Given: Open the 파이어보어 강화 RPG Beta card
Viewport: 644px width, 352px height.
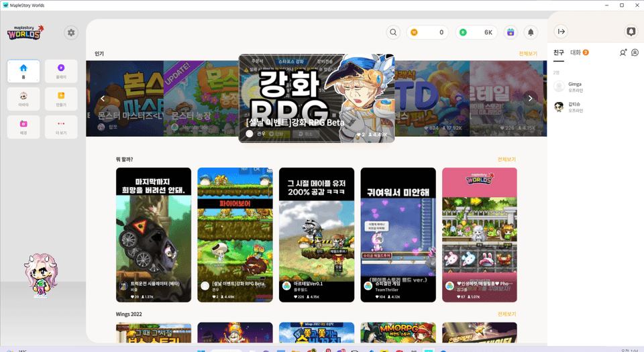Looking at the screenshot, I should tap(235, 235).
